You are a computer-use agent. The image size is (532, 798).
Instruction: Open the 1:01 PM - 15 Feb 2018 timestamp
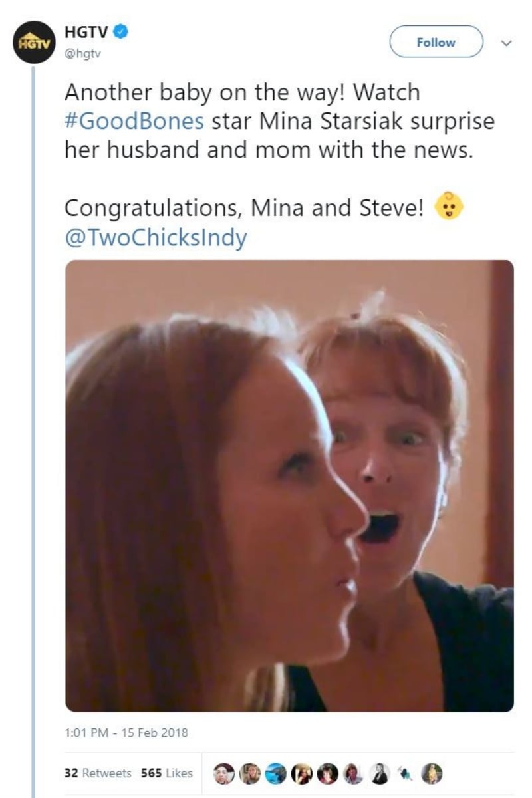tap(126, 733)
